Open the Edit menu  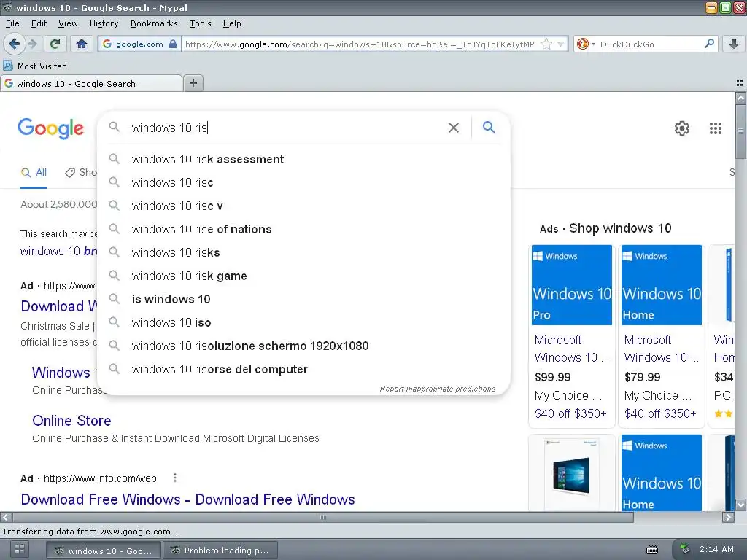click(x=39, y=23)
